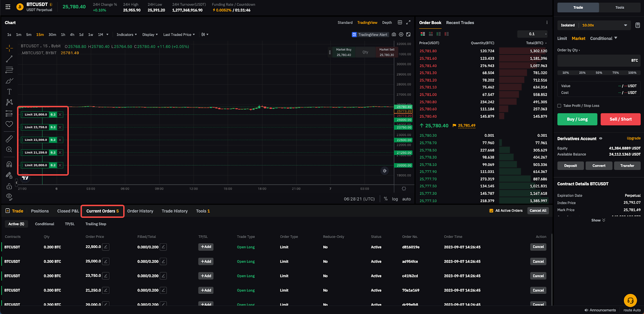This screenshot has width=644, height=314.
Task: Open the Indicators dropdown
Action: [x=126, y=35]
